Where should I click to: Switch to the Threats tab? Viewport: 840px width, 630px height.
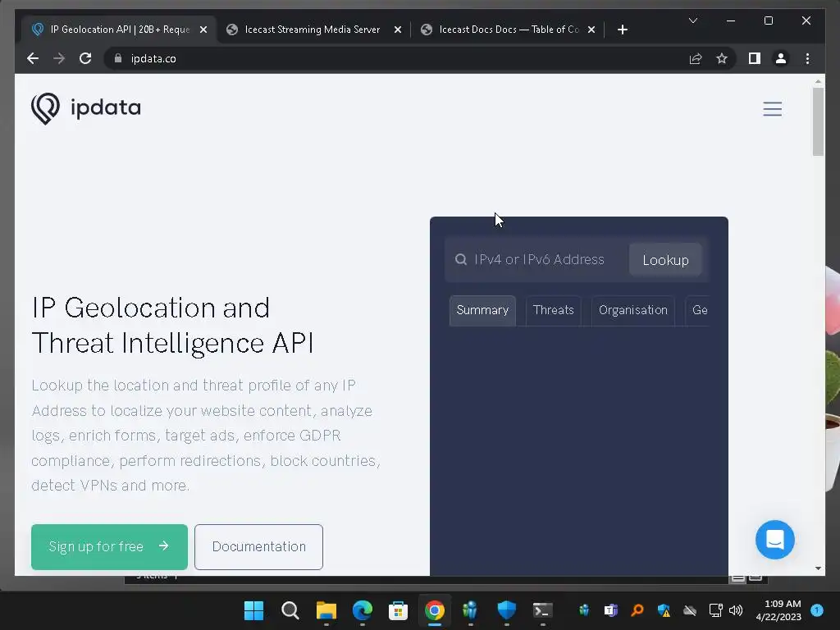click(x=554, y=310)
